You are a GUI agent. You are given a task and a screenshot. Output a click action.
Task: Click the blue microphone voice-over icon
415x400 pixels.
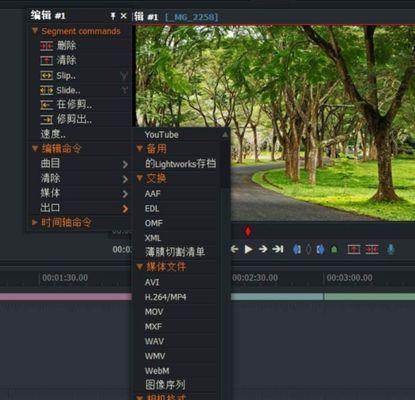pos(391,249)
